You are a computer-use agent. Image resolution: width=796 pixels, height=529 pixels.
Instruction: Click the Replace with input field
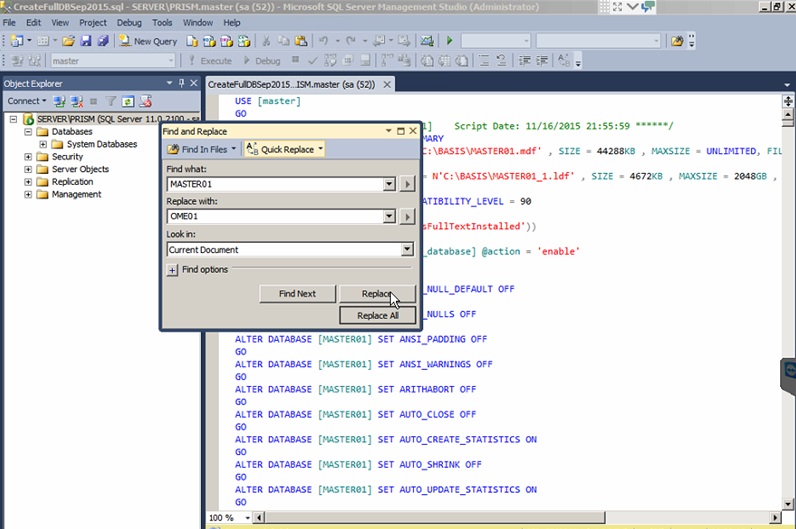275,216
